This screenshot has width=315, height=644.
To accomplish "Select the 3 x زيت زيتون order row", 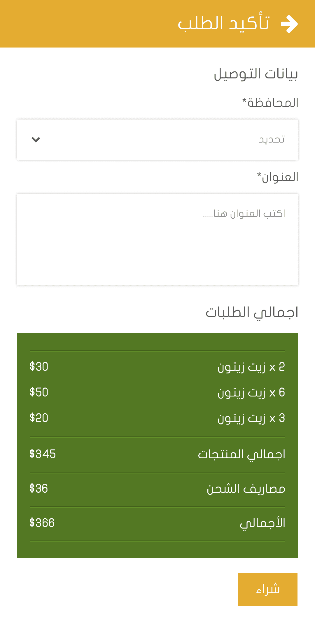I will (x=157, y=418).
